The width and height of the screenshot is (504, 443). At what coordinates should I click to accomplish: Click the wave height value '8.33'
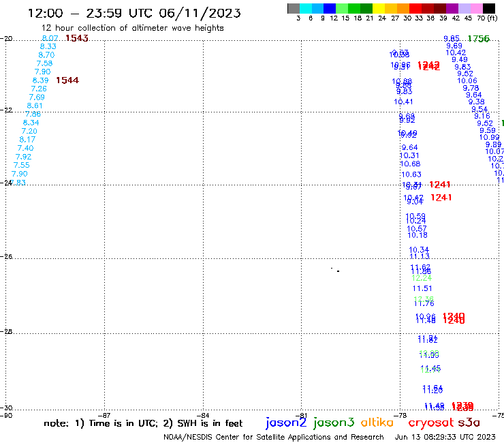48,46
